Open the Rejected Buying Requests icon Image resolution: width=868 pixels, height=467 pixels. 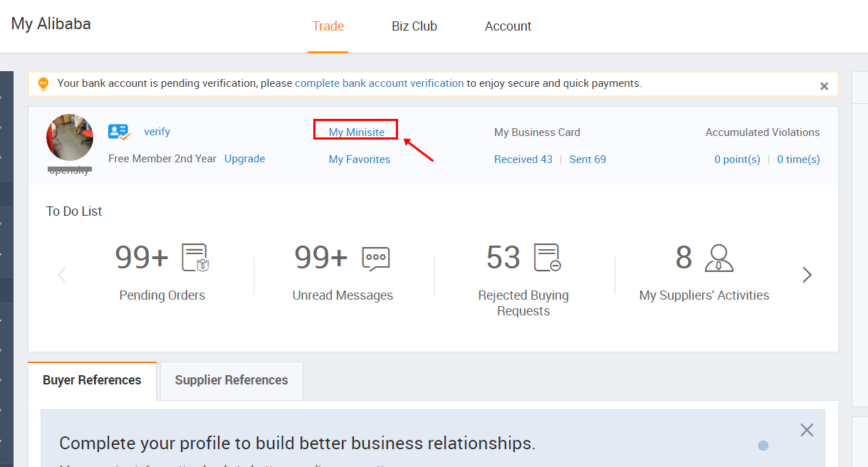(548, 257)
